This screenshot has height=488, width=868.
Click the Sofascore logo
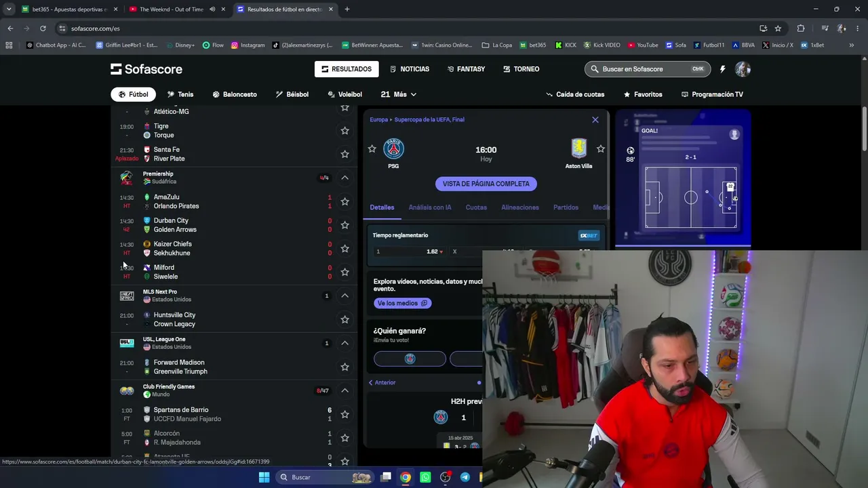click(x=146, y=69)
